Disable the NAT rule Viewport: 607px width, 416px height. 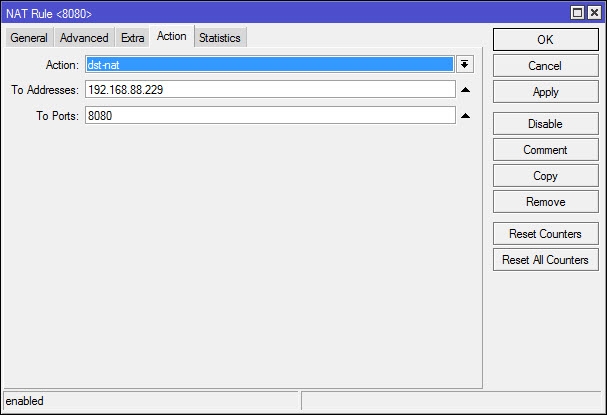545,124
